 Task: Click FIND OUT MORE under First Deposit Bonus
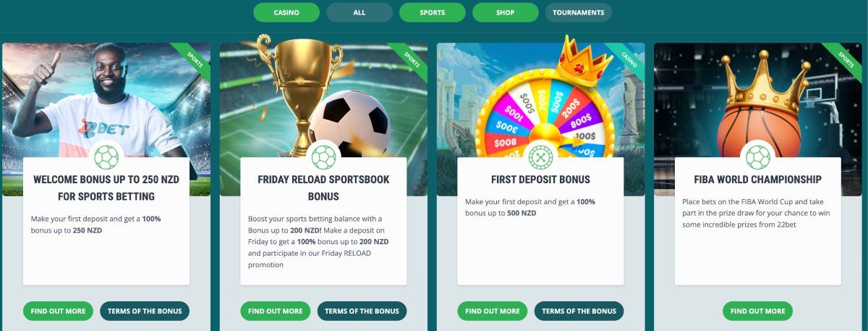(x=492, y=311)
